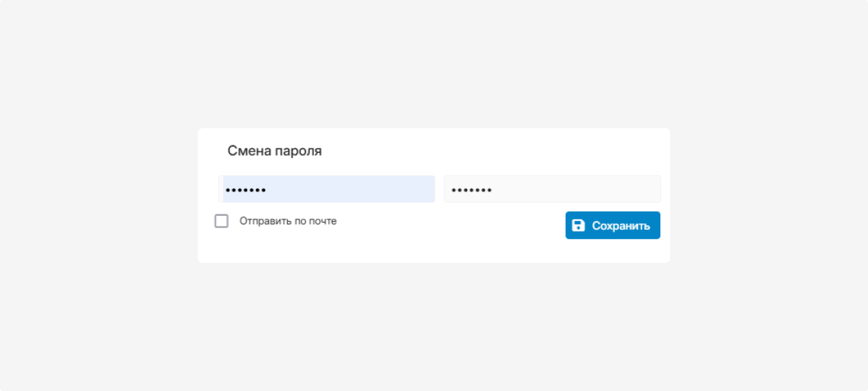The width and height of the screenshot is (868, 391).
Task: Click the masked dots in the right field
Action: coord(472,190)
